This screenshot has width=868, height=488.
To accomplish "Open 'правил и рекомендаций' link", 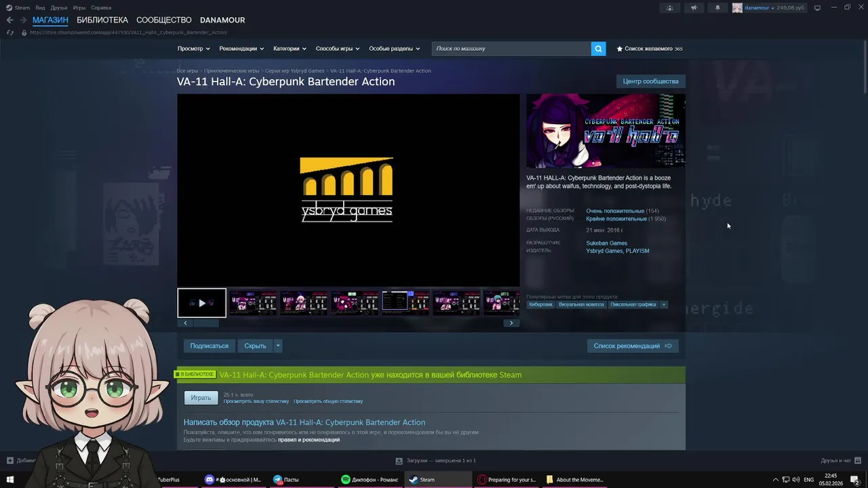I will [309, 440].
